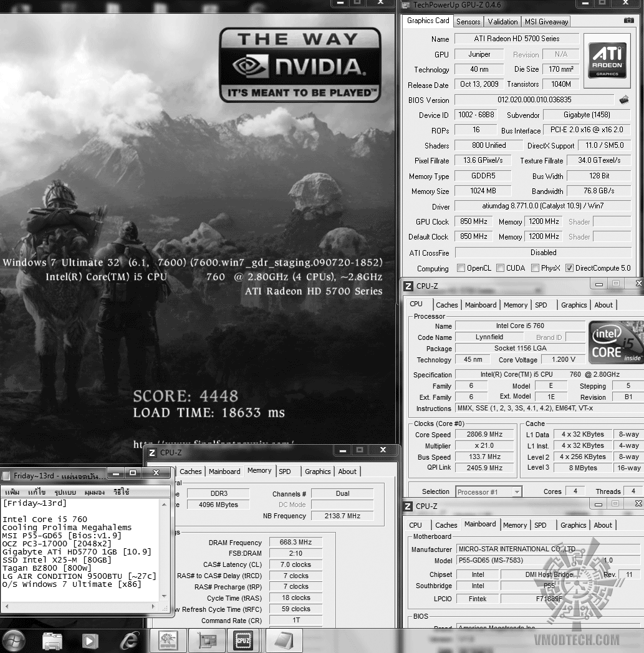Maximize the Notepad window
644x653 pixels.
[x=133, y=473]
